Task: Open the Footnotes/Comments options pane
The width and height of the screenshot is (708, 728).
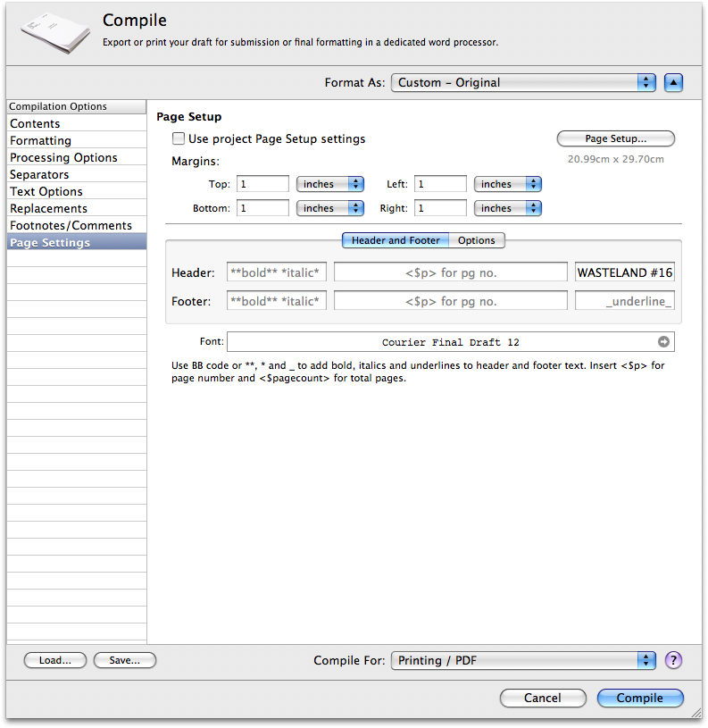Action: (71, 225)
